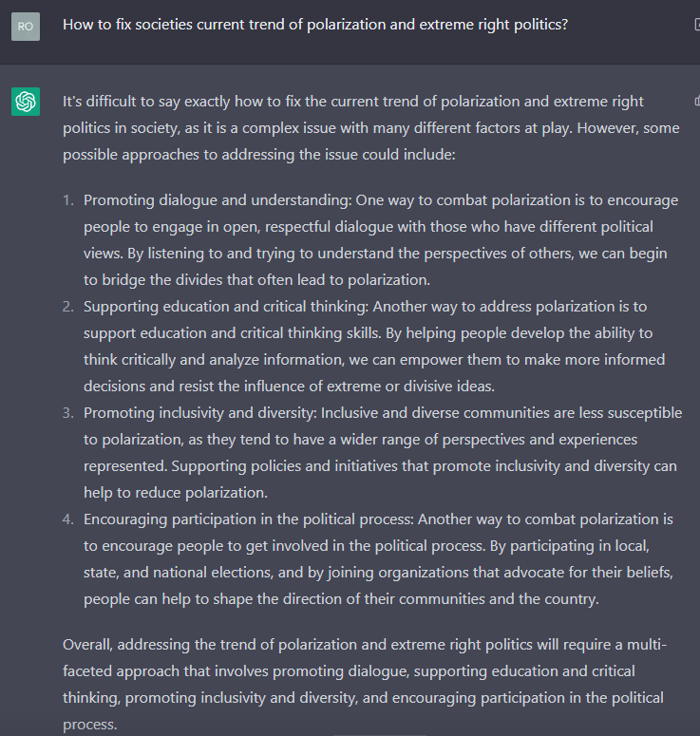Select list number 3 marker
The image size is (700, 736).
(x=68, y=413)
